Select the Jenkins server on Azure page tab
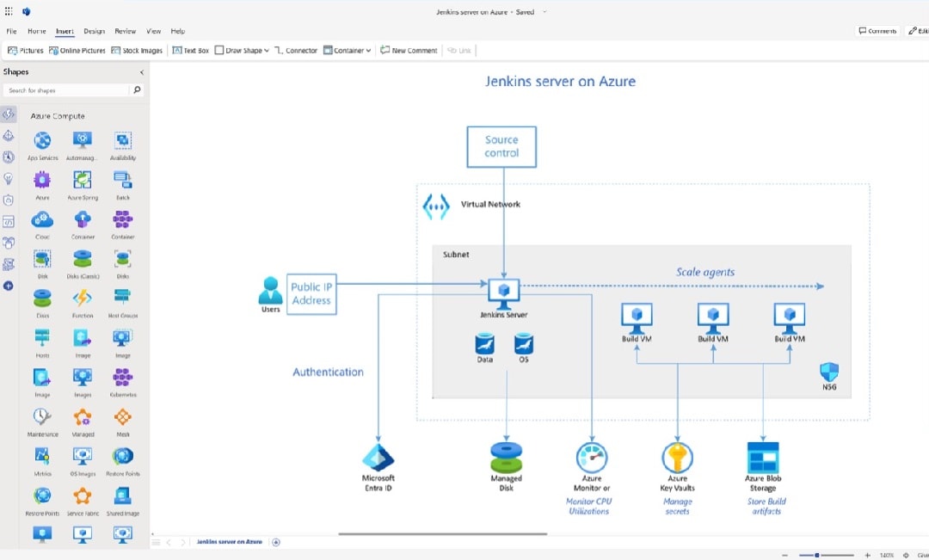 [230, 542]
